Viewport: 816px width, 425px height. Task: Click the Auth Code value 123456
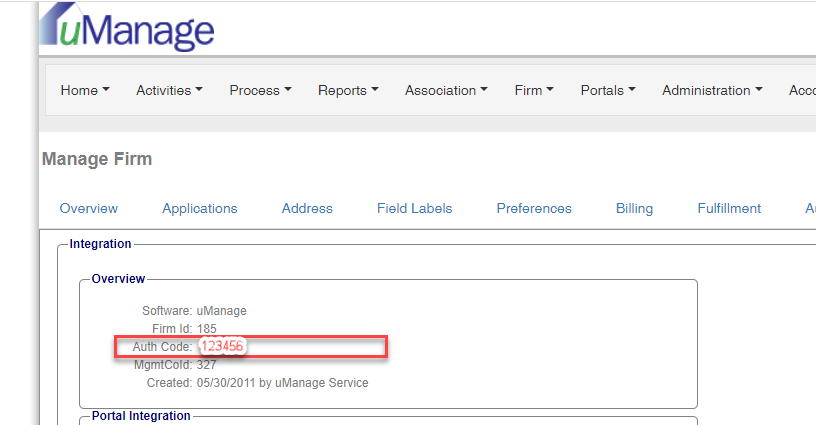(222, 346)
